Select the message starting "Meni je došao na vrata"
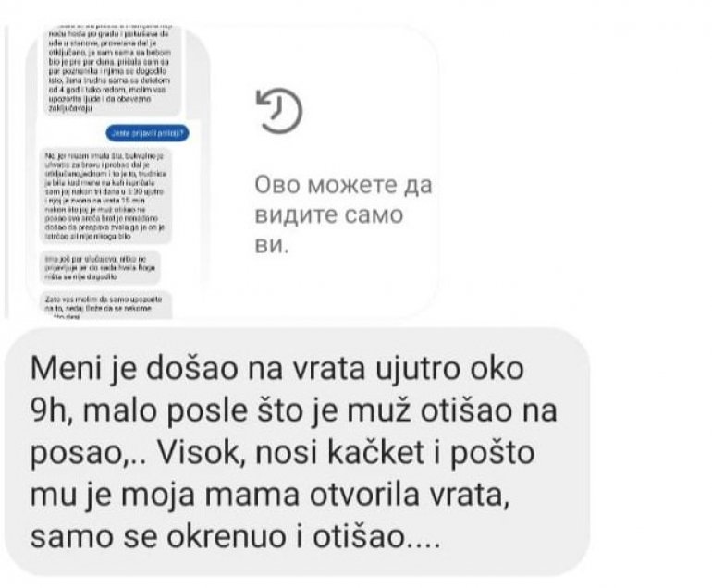The width and height of the screenshot is (712, 588). (297, 452)
